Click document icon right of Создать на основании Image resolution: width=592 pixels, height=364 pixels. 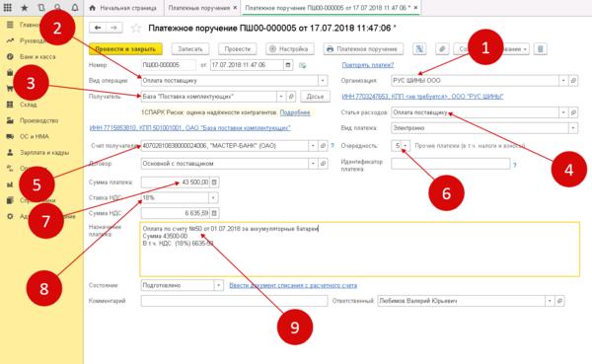[x=541, y=49]
